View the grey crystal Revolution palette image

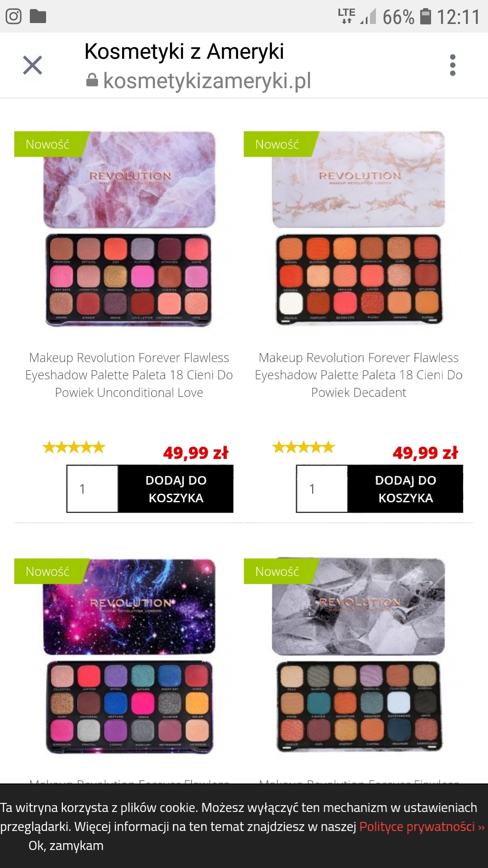coord(359,655)
